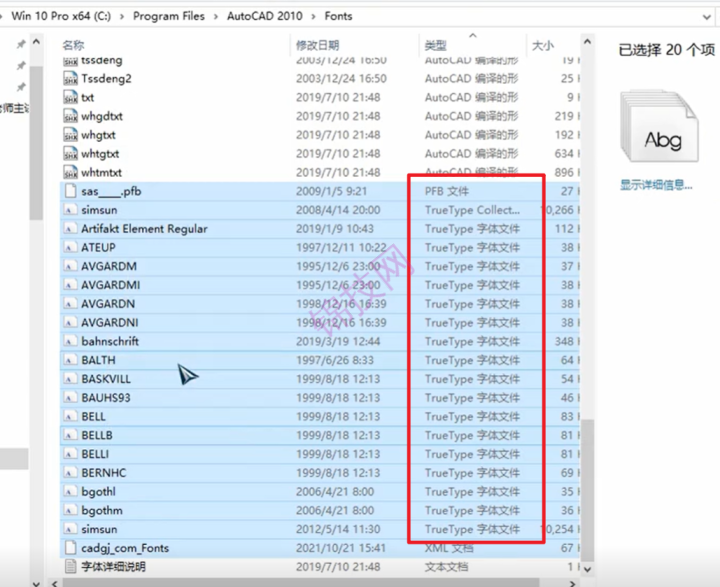Open 显示详细信息 link in preview pane

tap(656, 185)
